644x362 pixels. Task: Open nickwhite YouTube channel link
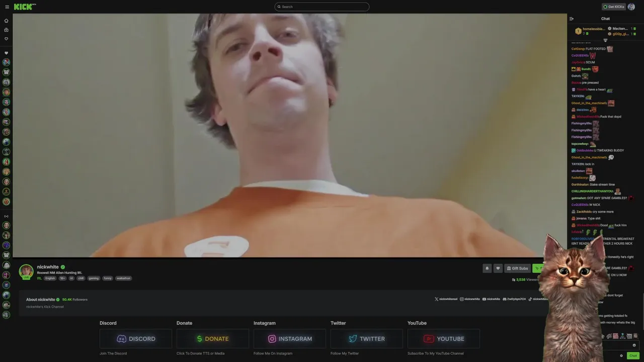coord(492,299)
